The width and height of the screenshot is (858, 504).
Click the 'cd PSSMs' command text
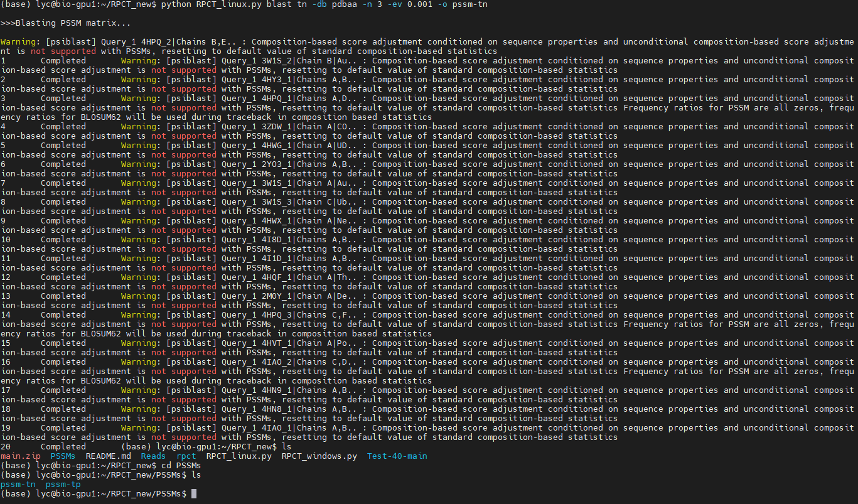(x=181, y=466)
